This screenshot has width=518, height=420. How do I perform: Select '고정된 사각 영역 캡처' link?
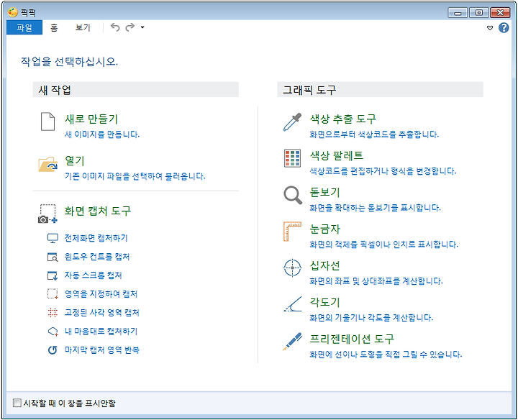[x=101, y=312]
